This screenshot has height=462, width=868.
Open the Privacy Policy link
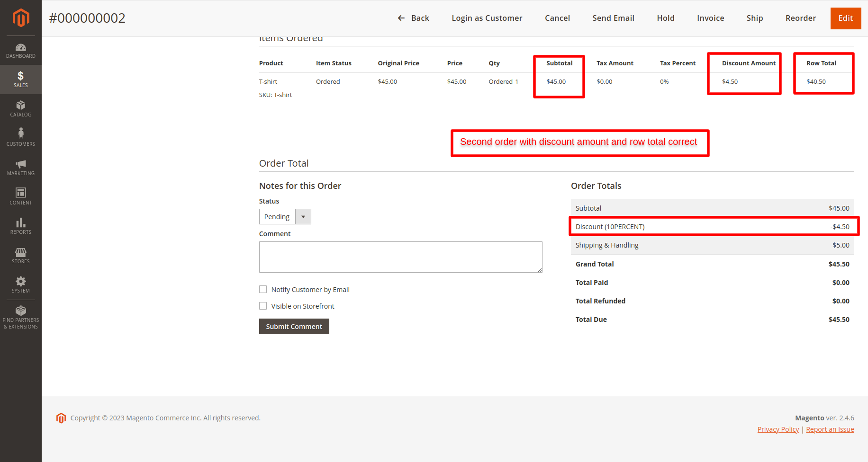tap(778, 429)
